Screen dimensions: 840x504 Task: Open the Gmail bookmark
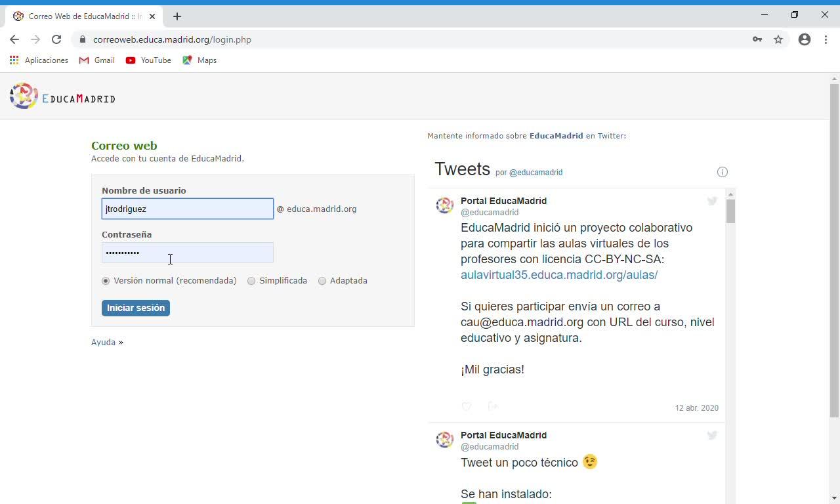point(96,60)
